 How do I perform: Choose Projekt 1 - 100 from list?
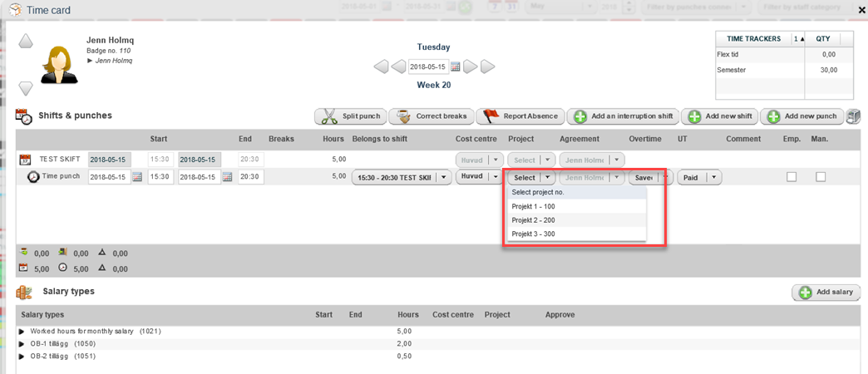[577, 206]
